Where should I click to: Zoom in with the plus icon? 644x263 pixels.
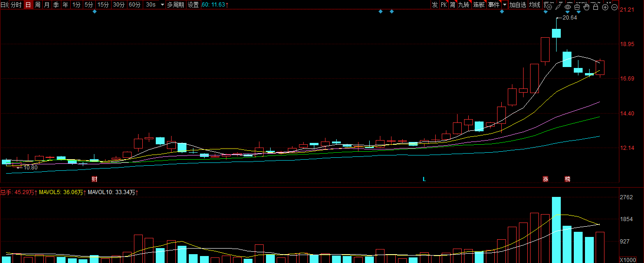605,7
